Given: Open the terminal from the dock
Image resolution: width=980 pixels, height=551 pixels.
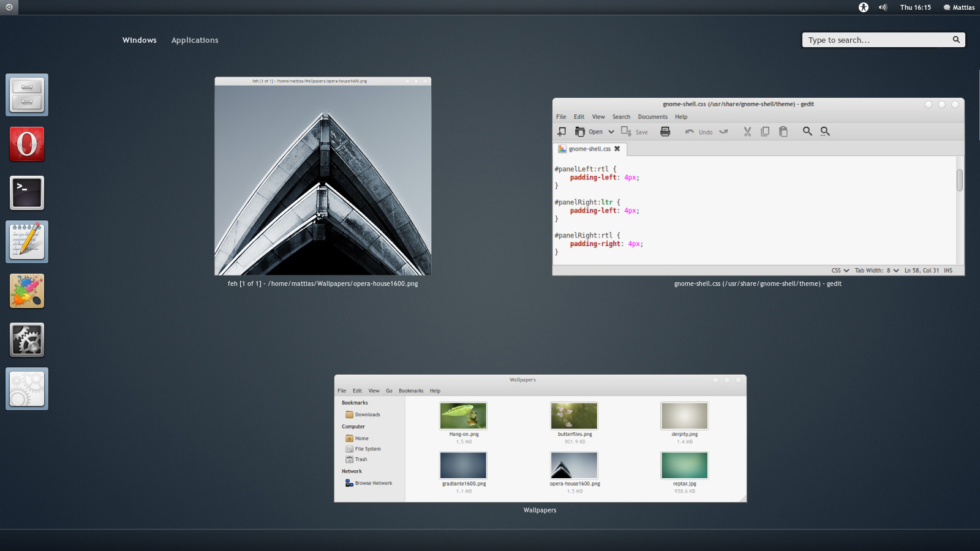Looking at the screenshot, I should point(26,192).
